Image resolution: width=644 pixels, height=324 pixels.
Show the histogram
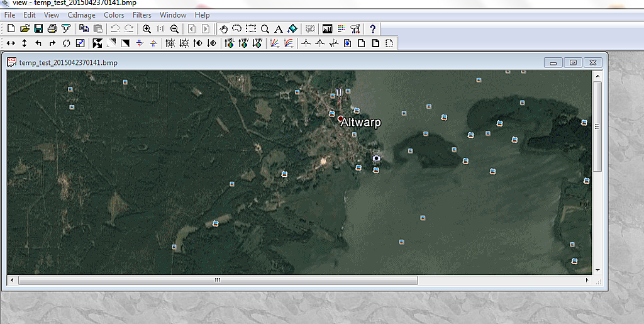[x=327, y=29]
